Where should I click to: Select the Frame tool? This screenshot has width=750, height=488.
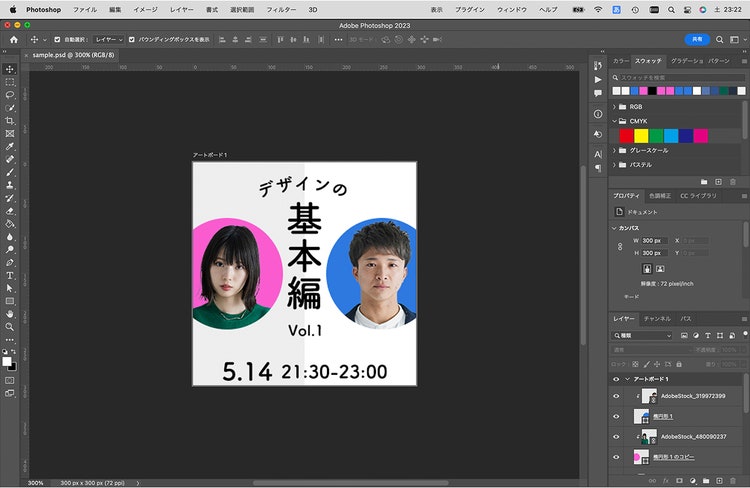[10, 133]
